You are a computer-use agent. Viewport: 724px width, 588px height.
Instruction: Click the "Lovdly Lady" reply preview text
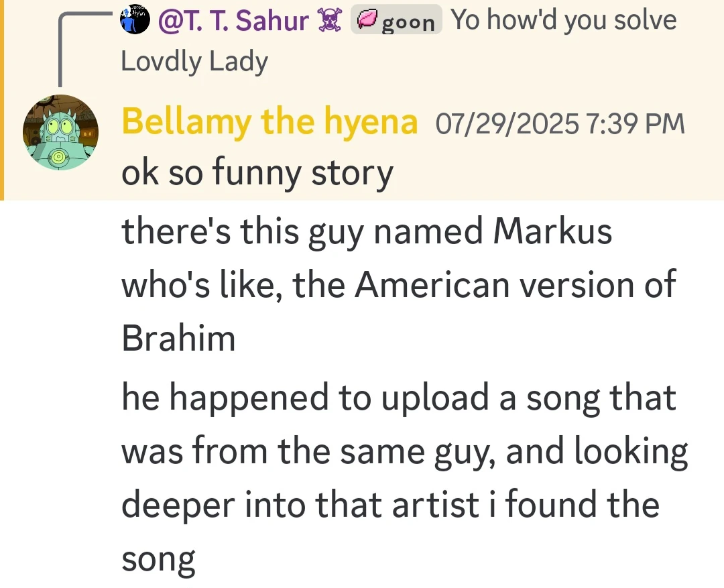(x=194, y=62)
